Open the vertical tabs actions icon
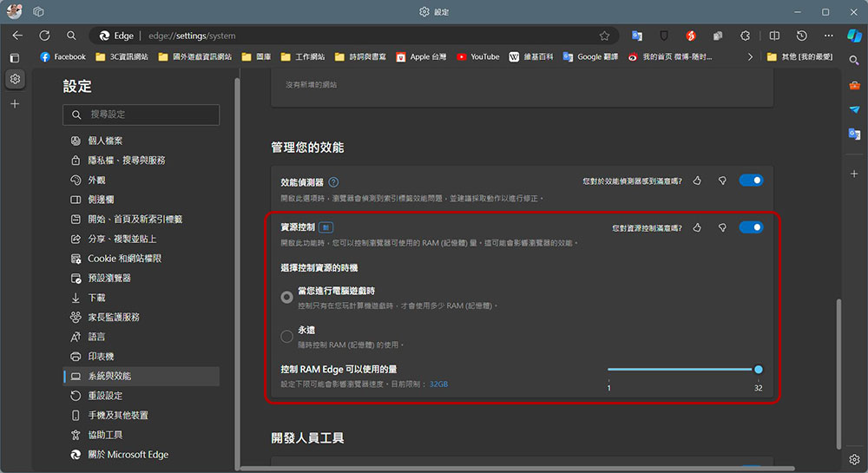Image resolution: width=868 pixels, height=473 pixels. click(15, 57)
